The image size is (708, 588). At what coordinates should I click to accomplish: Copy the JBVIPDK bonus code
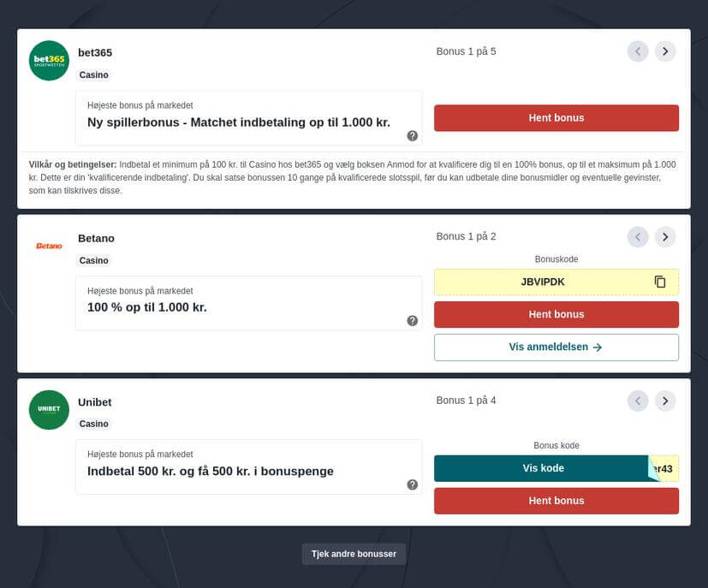click(660, 282)
